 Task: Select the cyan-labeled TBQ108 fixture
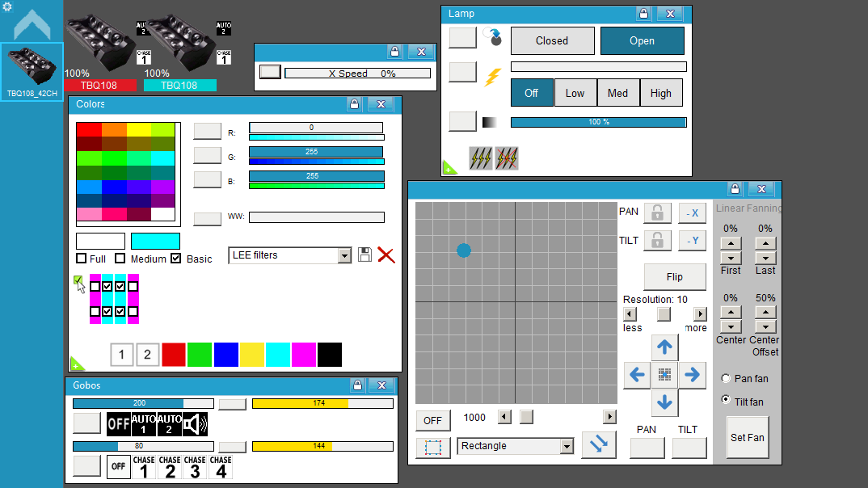coord(179,85)
